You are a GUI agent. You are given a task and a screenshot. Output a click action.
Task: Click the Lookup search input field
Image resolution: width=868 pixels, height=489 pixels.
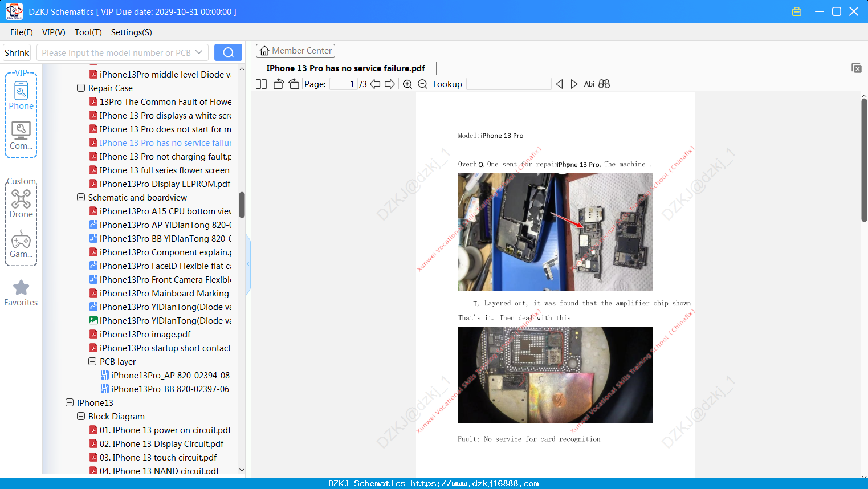(508, 84)
